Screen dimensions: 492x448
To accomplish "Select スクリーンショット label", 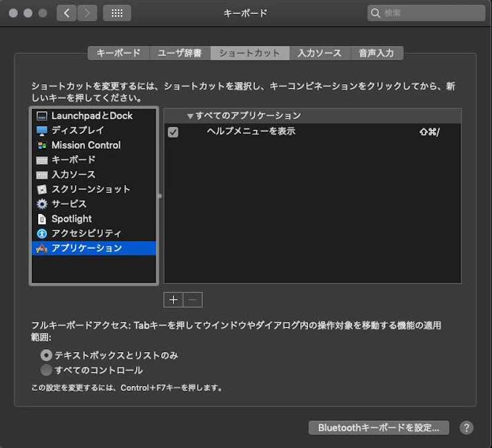I will [x=90, y=189].
